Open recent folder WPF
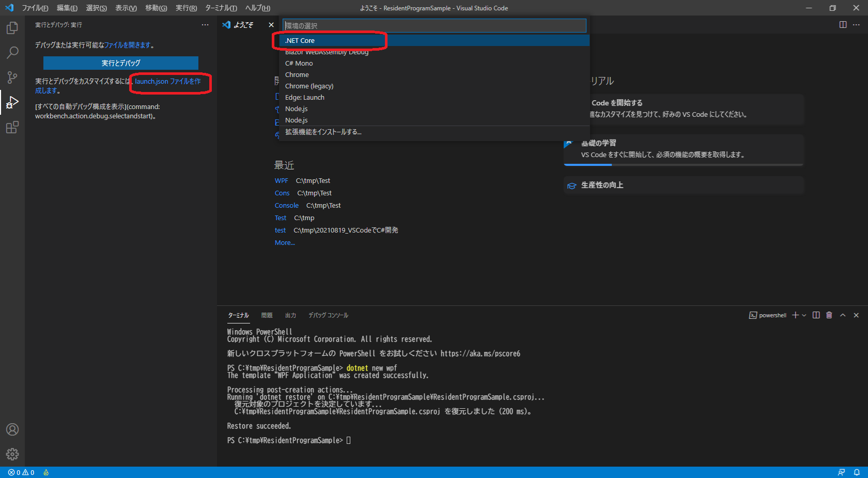The height and width of the screenshot is (478, 868). point(282,181)
